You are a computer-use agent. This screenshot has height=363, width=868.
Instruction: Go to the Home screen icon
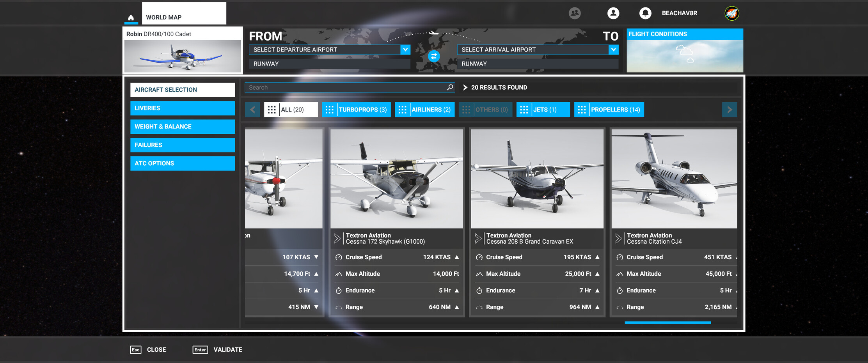131,17
